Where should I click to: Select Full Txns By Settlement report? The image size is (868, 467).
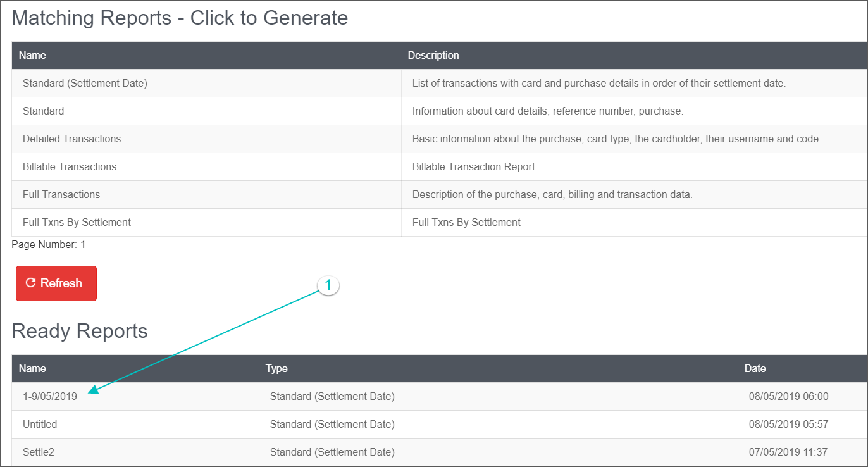(77, 222)
